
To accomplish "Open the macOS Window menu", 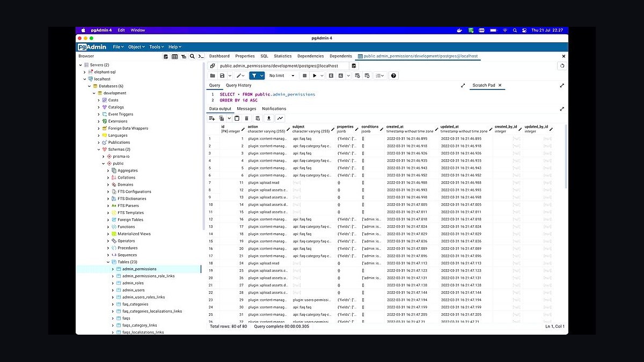I will (138, 30).
